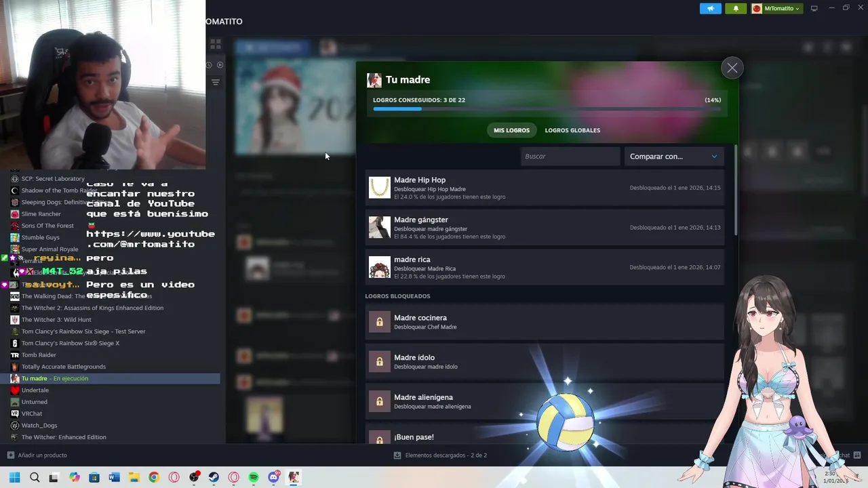
Task: Select Tomb Raider in library list
Action: pyautogui.click(x=39, y=355)
